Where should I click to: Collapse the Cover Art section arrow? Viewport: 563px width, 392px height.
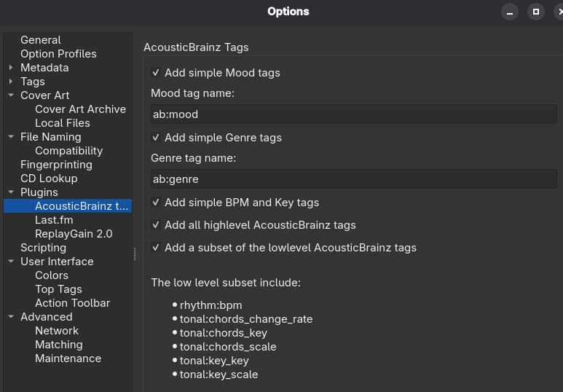[x=11, y=95]
